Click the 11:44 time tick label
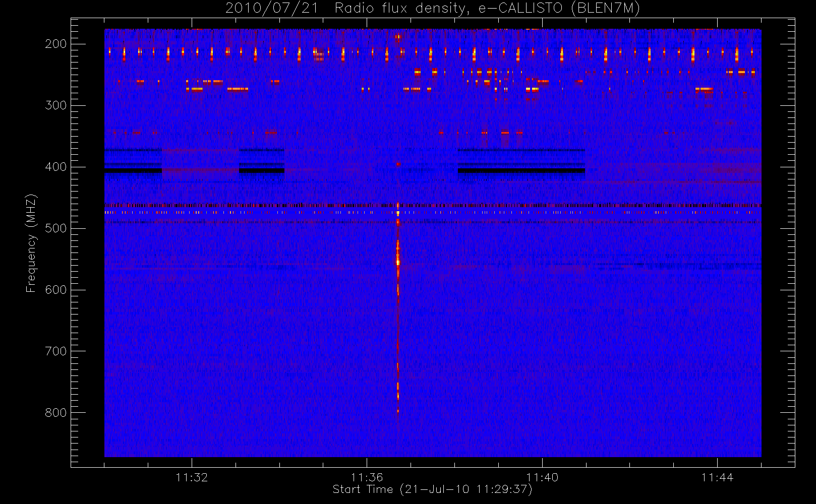Image resolution: width=816 pixels, height=504 pixels. tap(717, 477)
